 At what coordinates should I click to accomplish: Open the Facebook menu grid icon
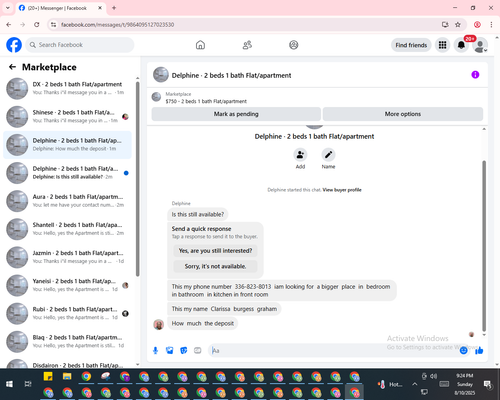(442, 45)
